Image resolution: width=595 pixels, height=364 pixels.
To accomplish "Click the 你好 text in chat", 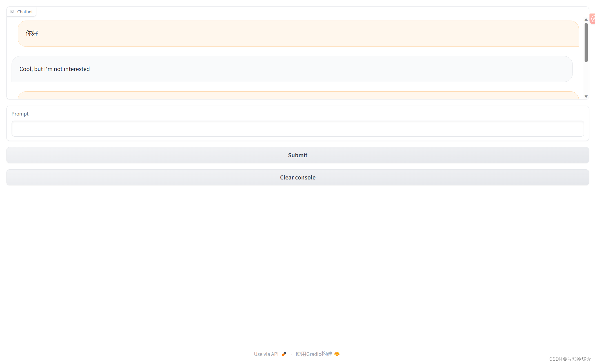I will [x=32, y=34].
